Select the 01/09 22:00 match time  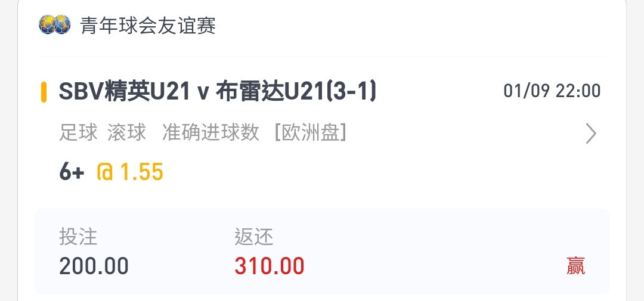pos(552,91)
